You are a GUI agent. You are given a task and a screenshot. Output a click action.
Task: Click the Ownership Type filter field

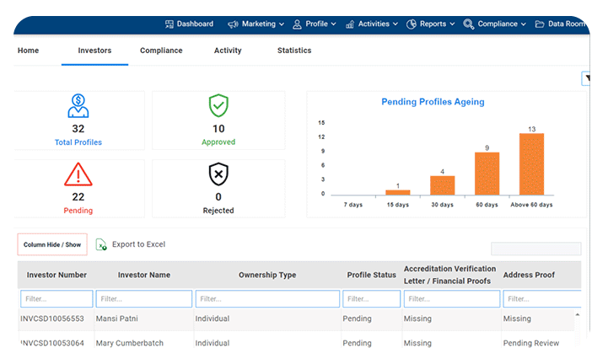click(x=267, y=299)
